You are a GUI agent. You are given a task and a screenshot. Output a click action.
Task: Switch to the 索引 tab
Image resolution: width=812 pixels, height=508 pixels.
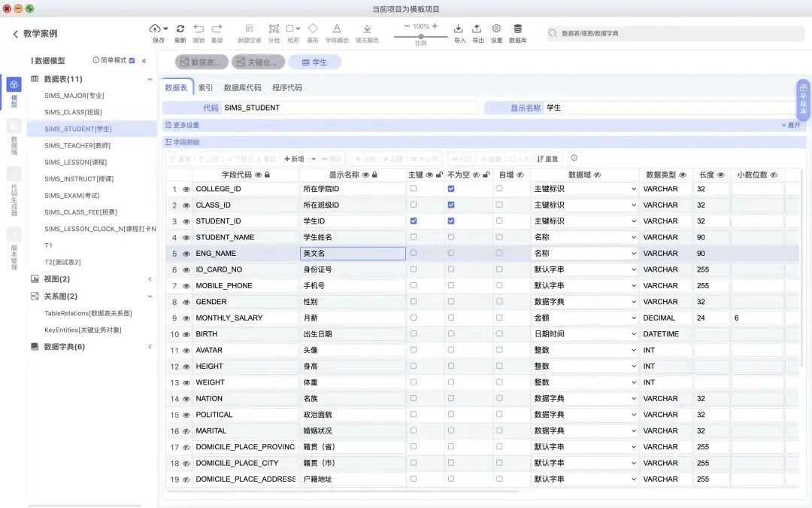pyautogui.click(x=205, y=87)
